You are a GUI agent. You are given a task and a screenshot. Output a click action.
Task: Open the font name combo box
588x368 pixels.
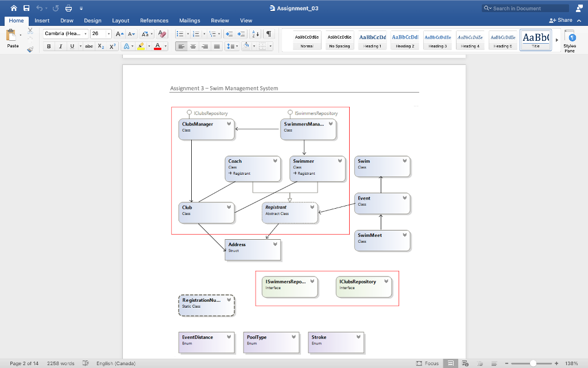[65, 34]
